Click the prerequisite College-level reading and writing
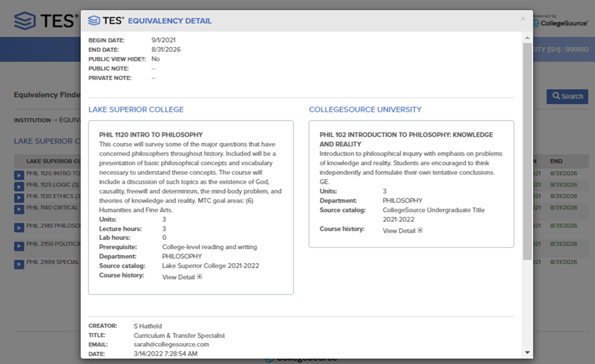This screenshot has width=595, height=364. pyautogui.click(x=209, y=247)
